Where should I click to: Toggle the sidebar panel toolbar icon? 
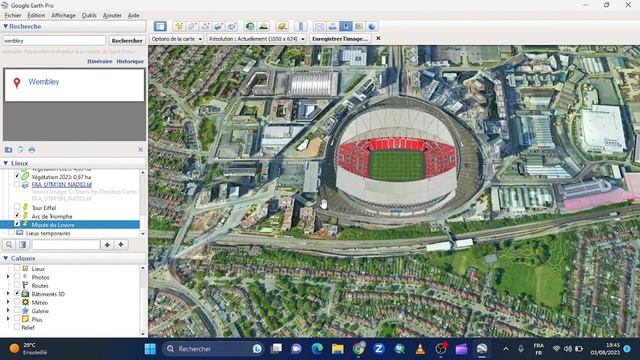[x=160, y=26]
